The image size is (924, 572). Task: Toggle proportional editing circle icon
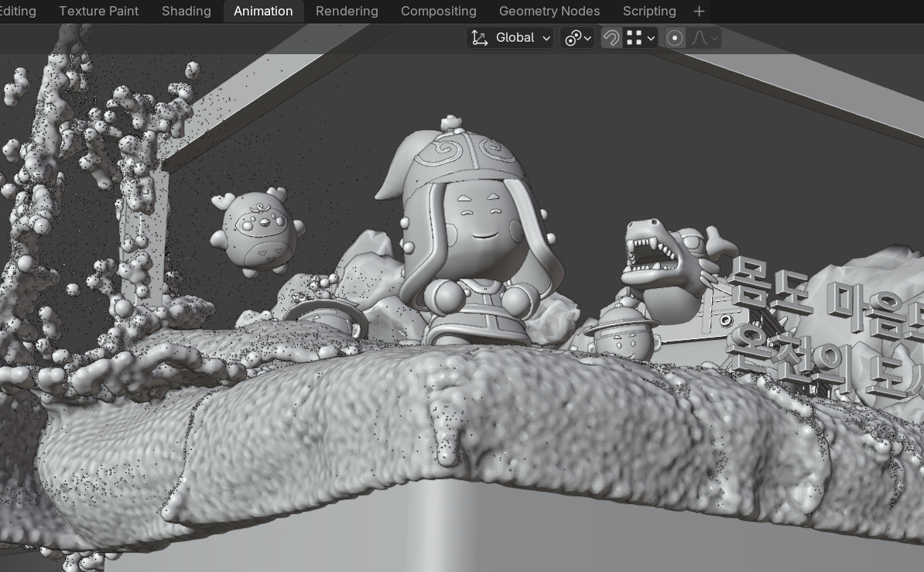(x=675, y=39)
